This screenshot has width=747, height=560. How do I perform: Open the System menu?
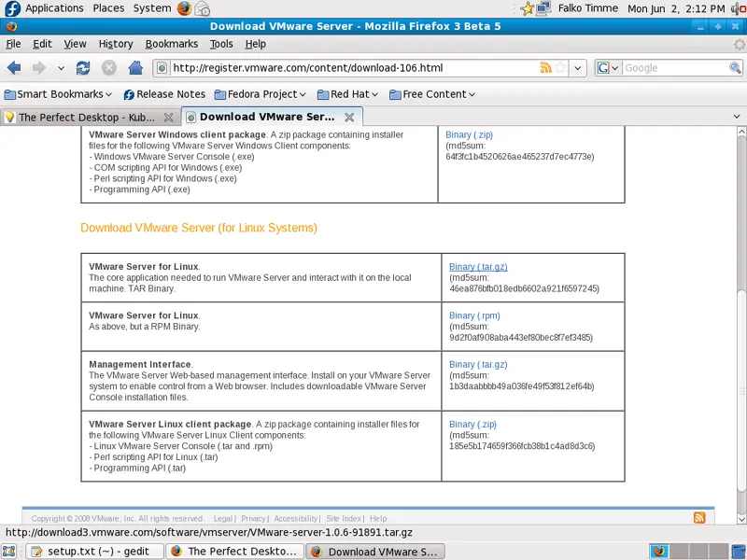tap(152, 8)
